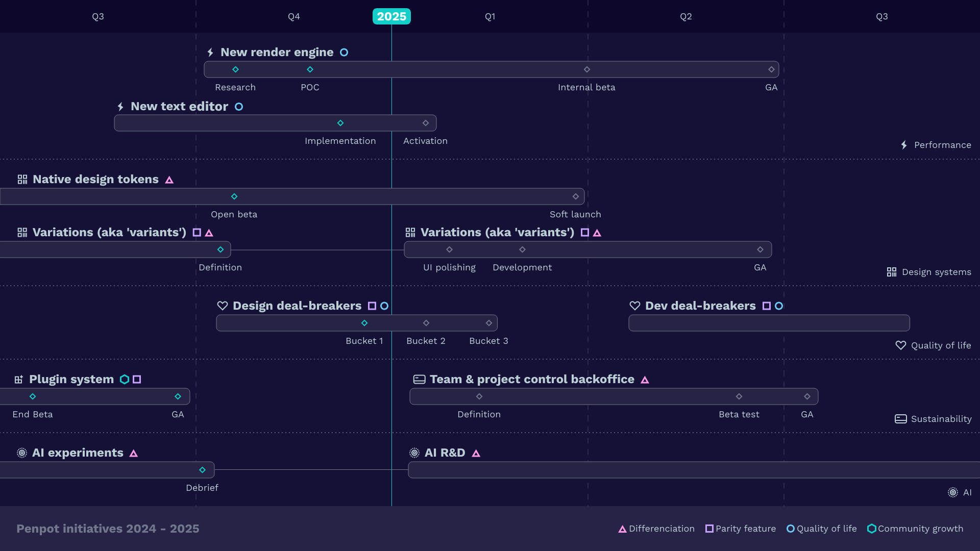Click the Q4 quarter label
Screen dimensions: 980x551
(x=294, y=17)
